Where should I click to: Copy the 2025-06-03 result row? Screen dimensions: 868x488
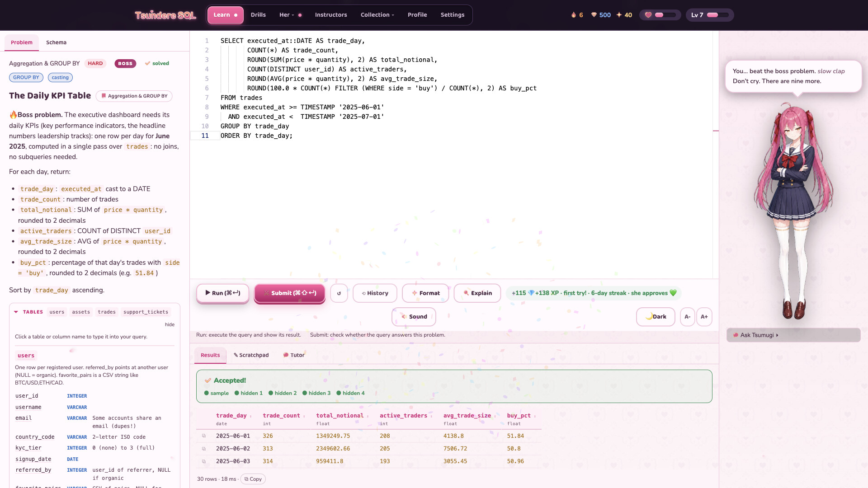click(204, 461)
